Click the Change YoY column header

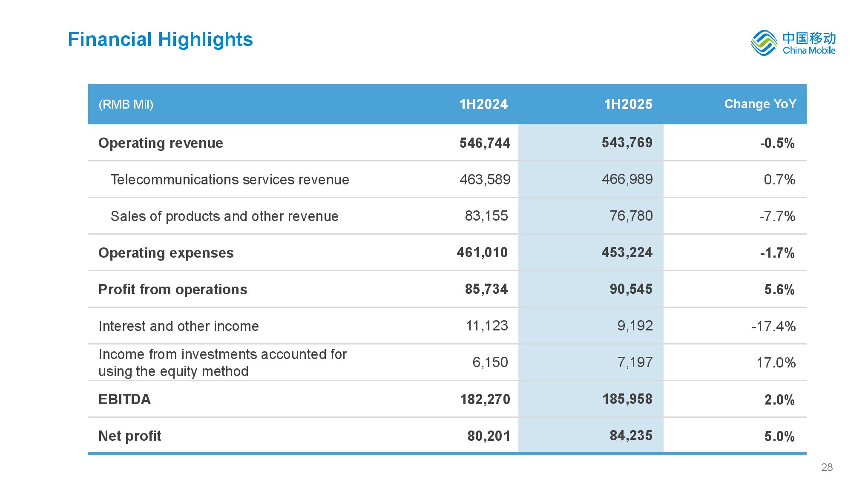(760, 104)
